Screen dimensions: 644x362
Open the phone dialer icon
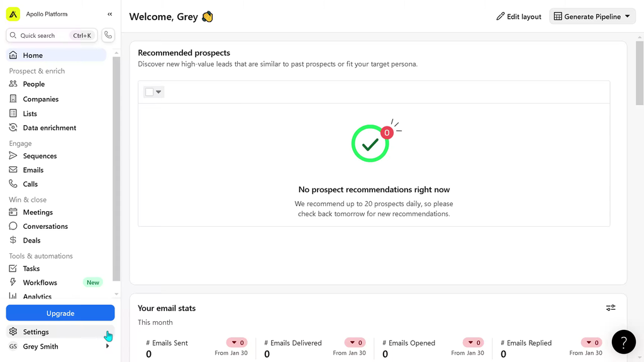(108, 35)
